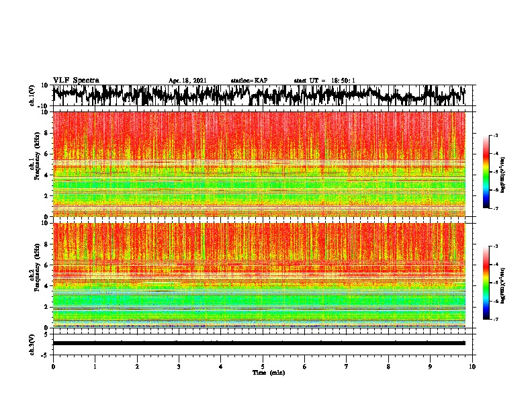Click the "station=KAP" label
Image resolution: width=532 pixels, height=411 pixels.
pyautogui.click(x=249, y=81)
